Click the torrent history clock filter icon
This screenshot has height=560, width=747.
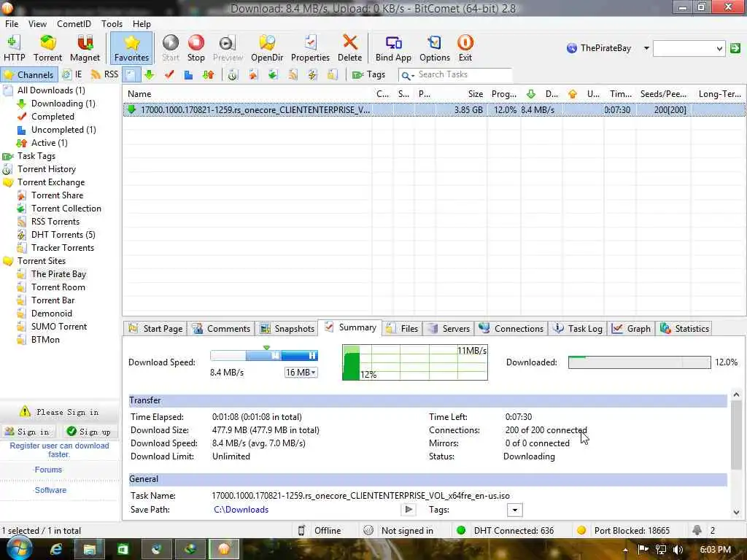[x=233, y=75]
